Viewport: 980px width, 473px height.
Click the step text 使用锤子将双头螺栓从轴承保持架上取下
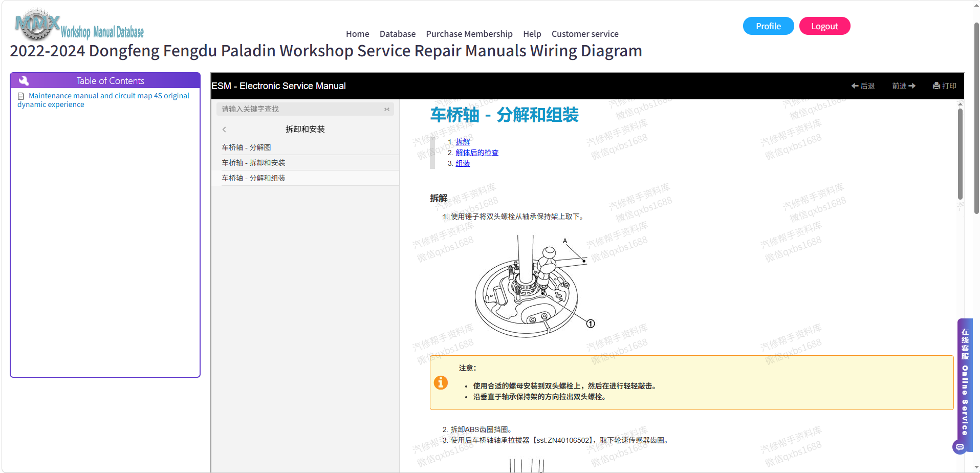coord(517,217)
